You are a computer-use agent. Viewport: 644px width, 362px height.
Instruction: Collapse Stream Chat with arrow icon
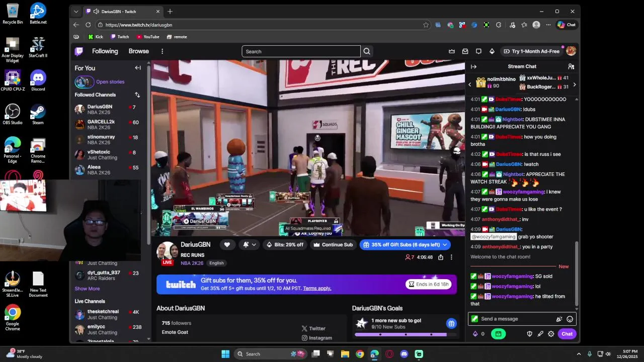tap(473, 66)
